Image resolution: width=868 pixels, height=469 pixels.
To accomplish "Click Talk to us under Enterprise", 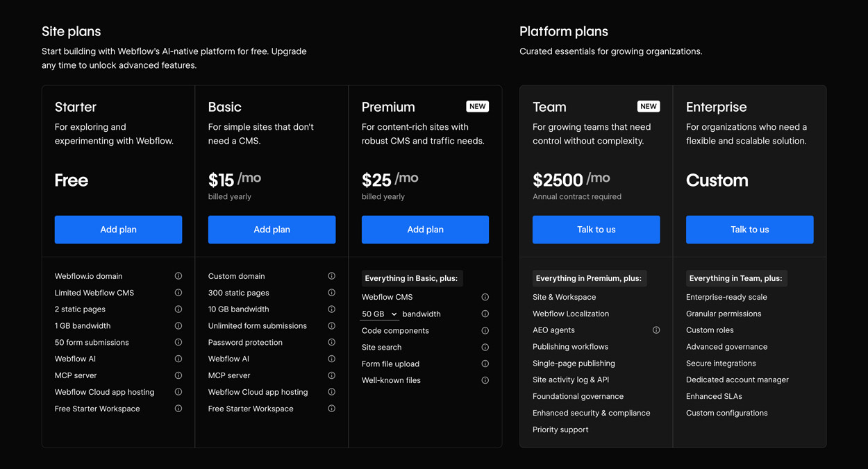I will (749, 230).
